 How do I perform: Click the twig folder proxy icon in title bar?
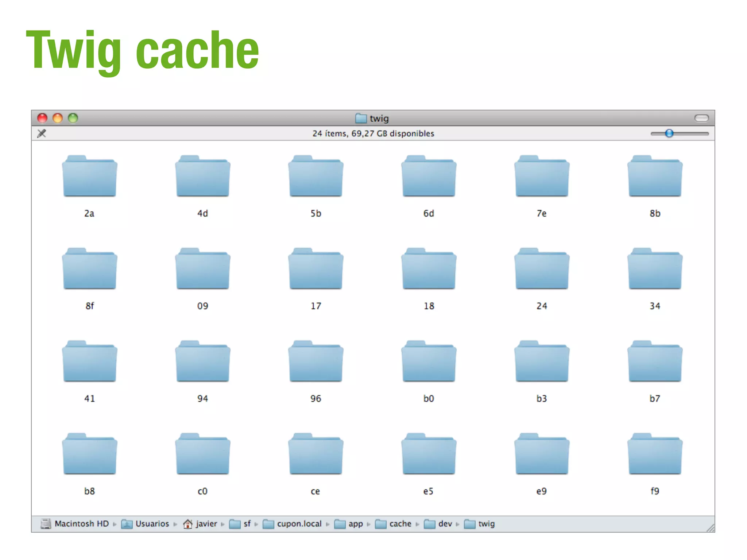coord(361,118)
